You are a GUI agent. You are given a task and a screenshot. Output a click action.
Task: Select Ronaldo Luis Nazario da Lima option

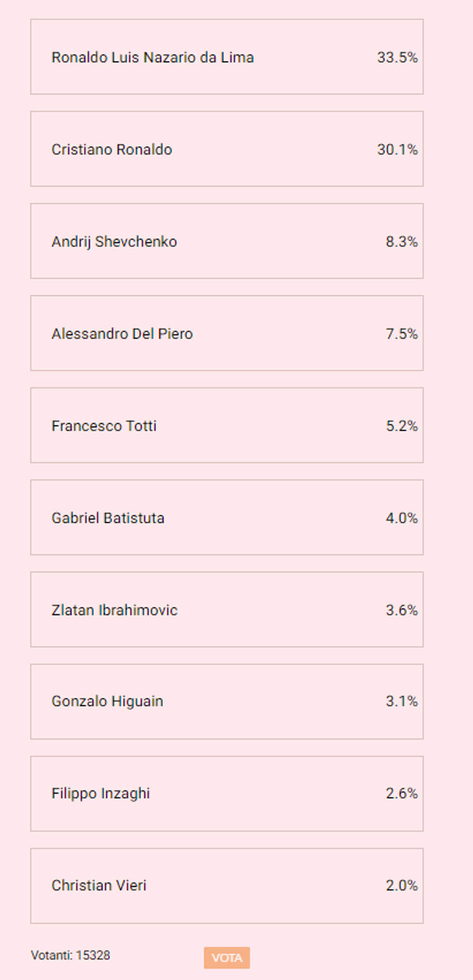tap(153, 57)
